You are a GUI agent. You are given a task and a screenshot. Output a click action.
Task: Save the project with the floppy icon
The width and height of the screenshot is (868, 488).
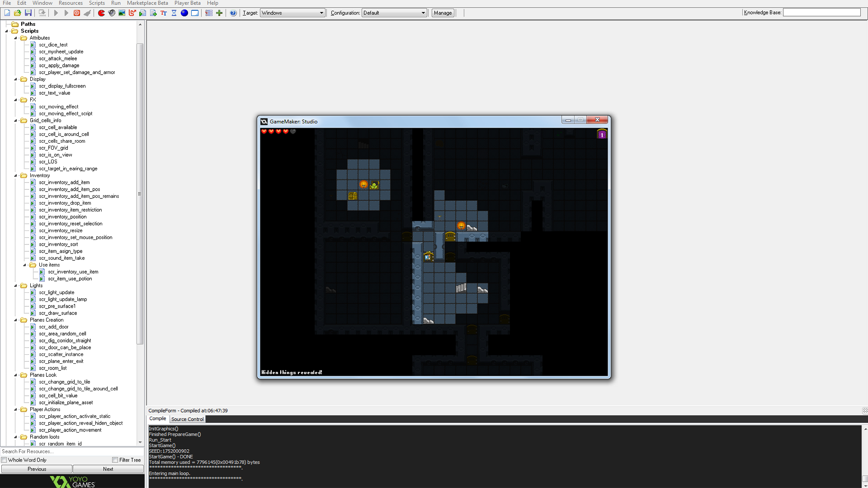coord(28,13)
